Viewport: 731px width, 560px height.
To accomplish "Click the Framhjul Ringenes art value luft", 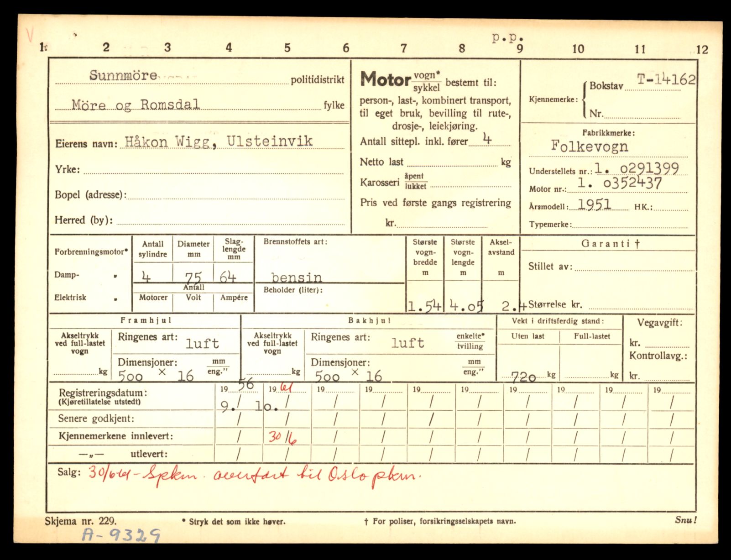I will coord(202,343).
